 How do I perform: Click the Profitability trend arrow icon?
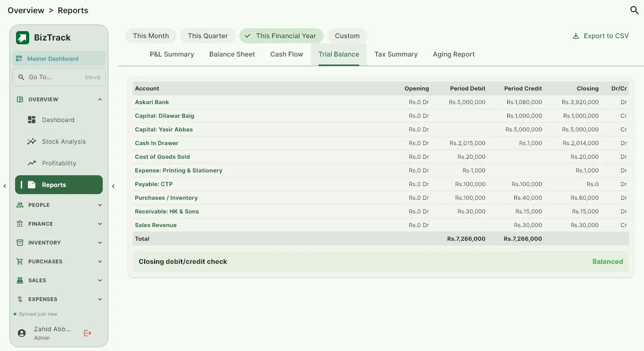tap(32, 163)
